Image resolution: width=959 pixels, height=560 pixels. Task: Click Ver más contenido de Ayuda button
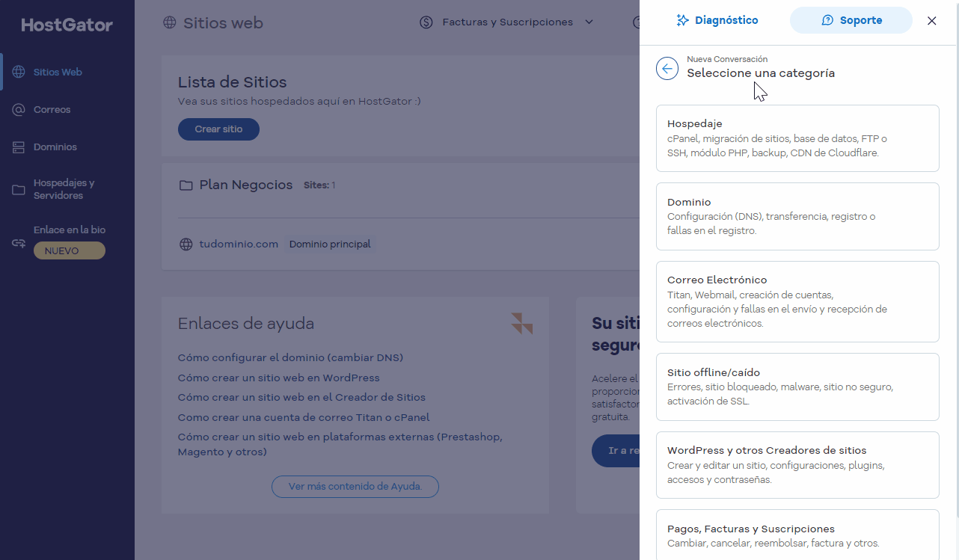(x=355, y=487)
